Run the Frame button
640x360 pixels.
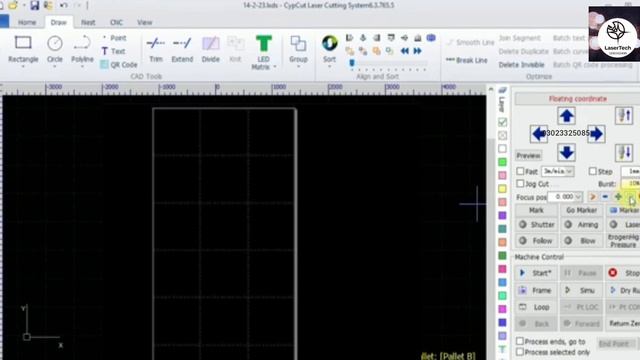(x=536, y=290)
